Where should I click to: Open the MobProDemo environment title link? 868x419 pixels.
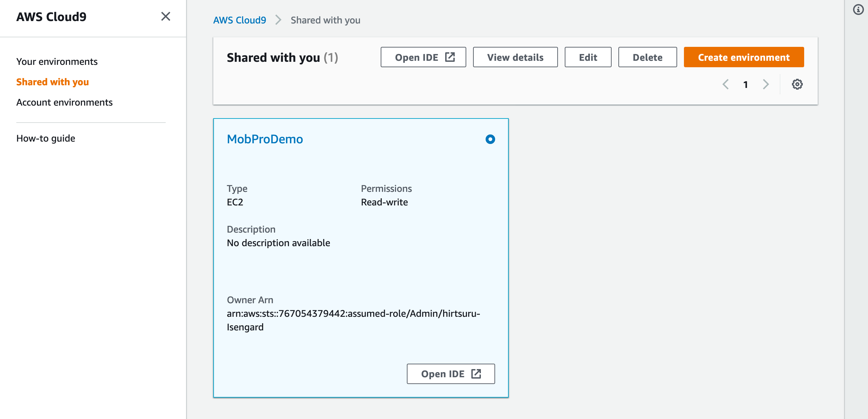tap(265, 139)
